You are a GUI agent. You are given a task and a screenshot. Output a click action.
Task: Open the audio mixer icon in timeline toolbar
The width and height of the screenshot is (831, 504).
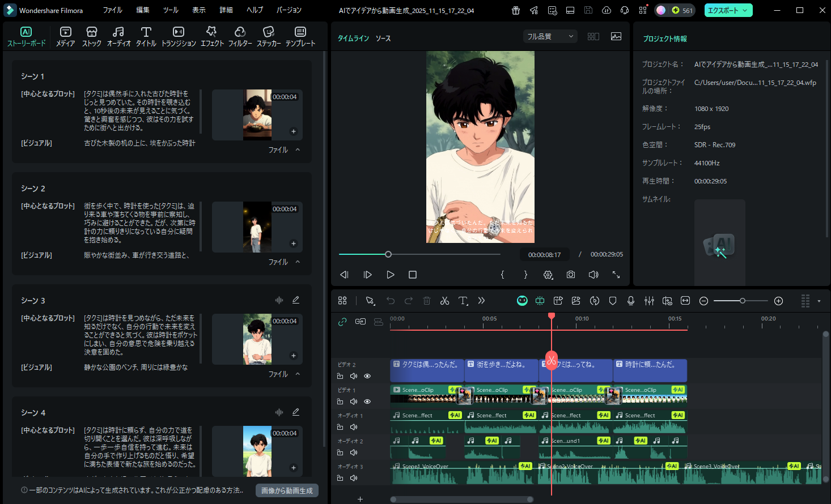649,301
